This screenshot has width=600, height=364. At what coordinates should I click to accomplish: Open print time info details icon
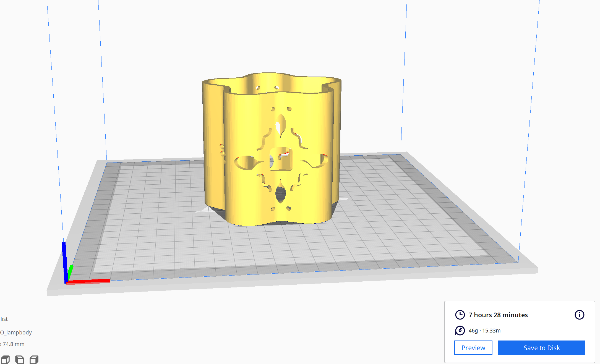(579, 315)
